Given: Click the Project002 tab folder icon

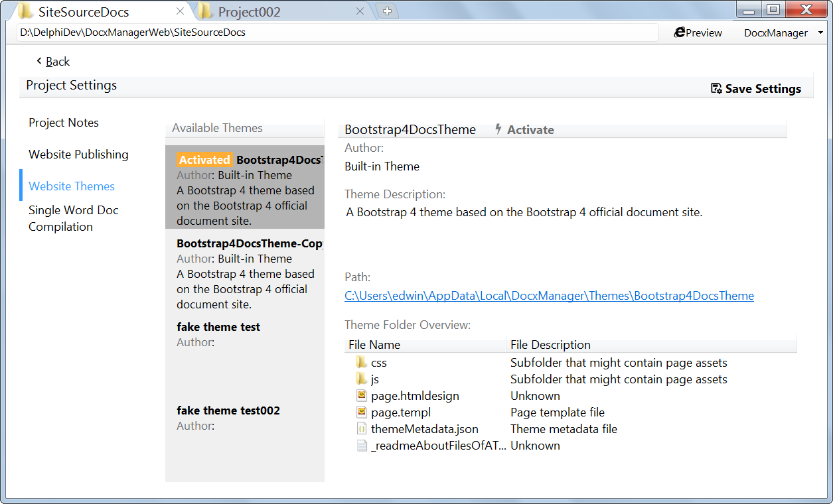Looking at the screenshot, I should click(x=204, y=11).
